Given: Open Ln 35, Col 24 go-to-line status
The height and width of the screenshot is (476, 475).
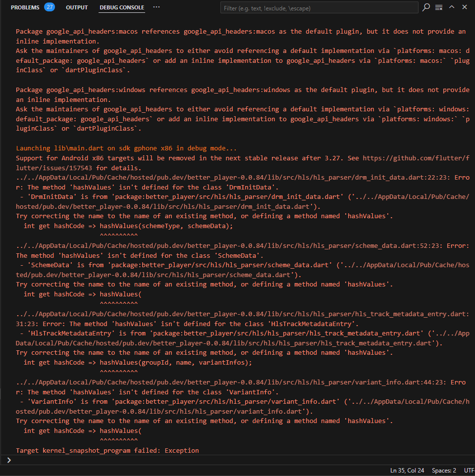Looking at the screenshot, I should click(407, 470).
